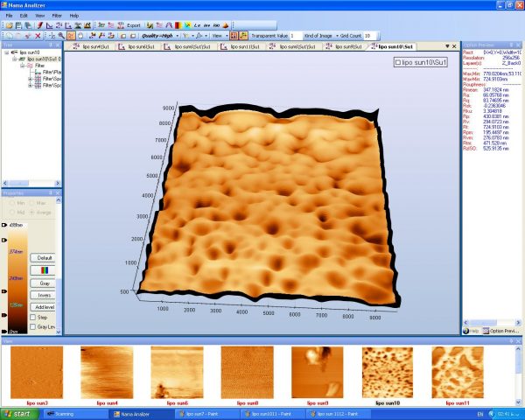The height and width of the screenshot is (420, 525).
Task: Open the document tab list dropdown arrow
Action: tap(447, 46)
